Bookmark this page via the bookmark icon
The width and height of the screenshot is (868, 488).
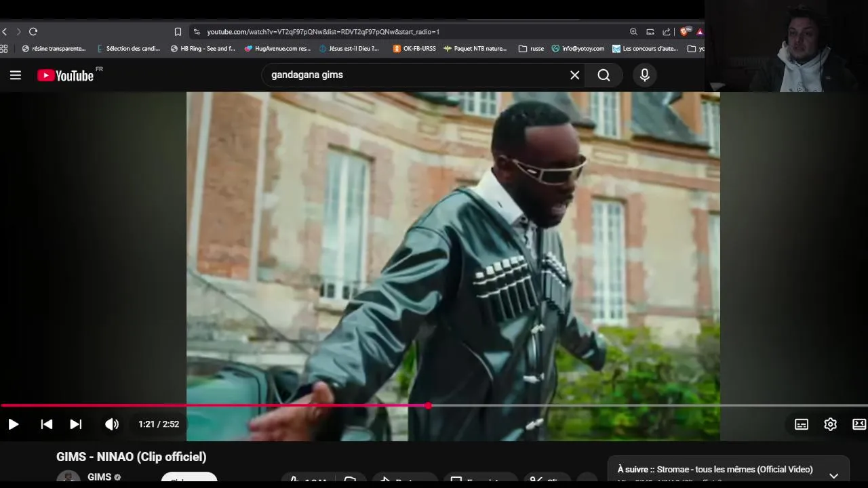pyautogui.click(x=178, y=32)
